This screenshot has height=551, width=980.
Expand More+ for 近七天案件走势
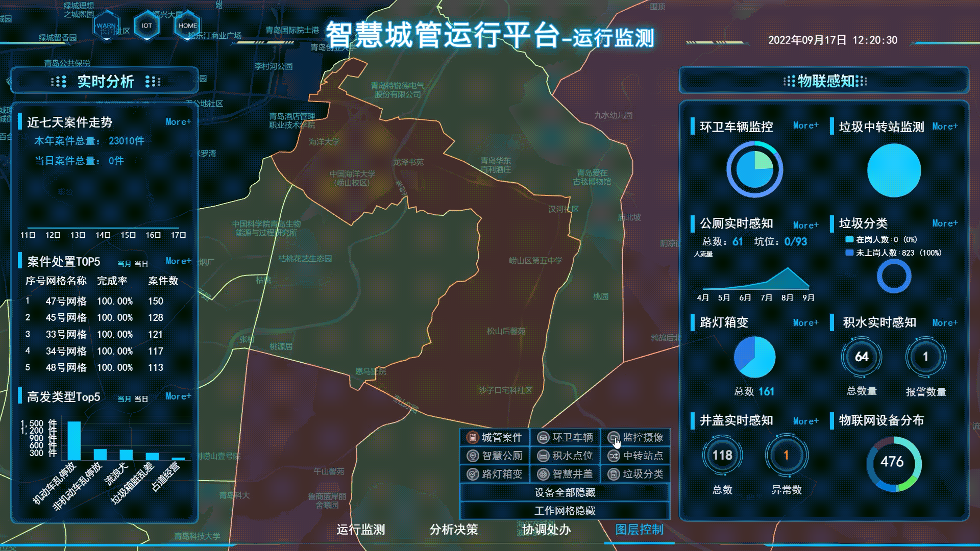point(178,122)
